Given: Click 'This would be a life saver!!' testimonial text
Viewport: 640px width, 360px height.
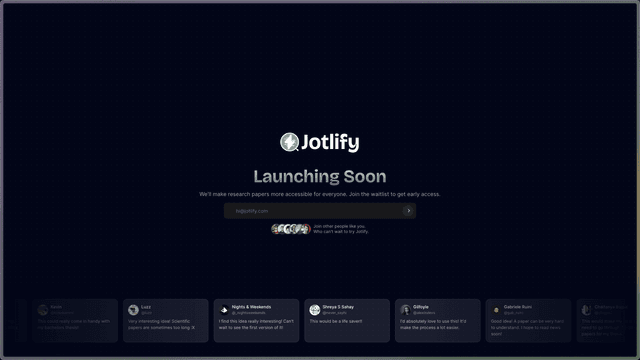Looking at the screenshot, I should pos(336,321).
